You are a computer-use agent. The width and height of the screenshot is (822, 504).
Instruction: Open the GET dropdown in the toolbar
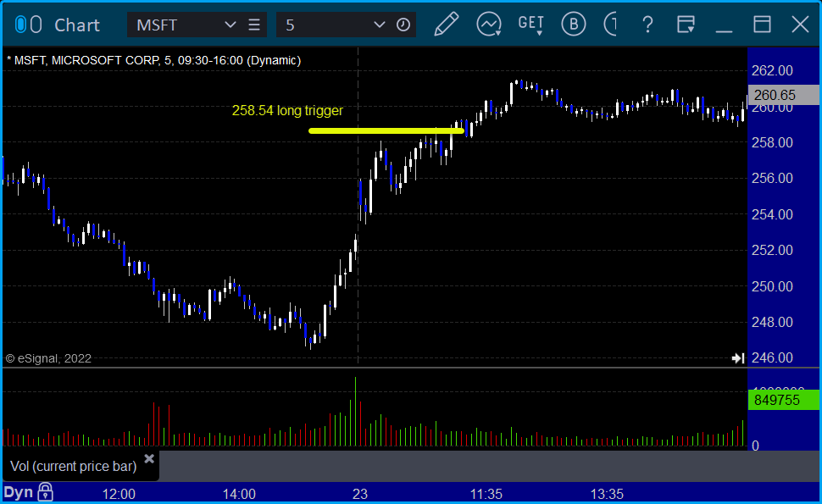pos(531,25)
